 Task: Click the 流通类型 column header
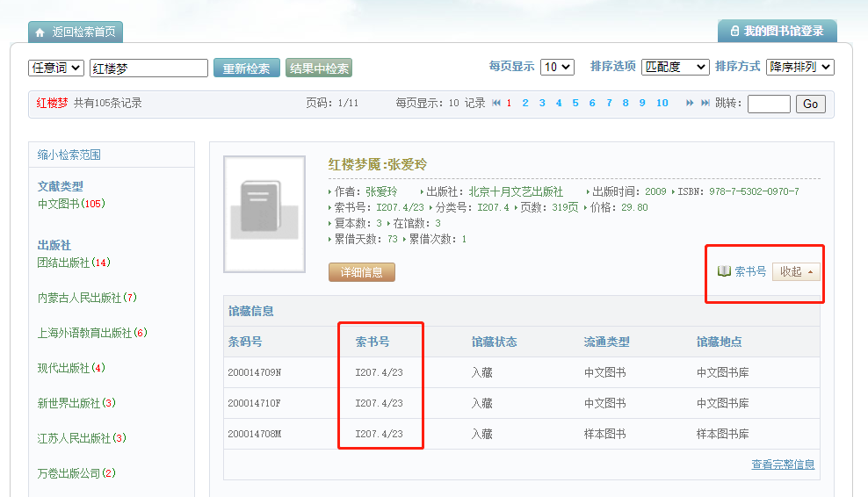point(606,342)
